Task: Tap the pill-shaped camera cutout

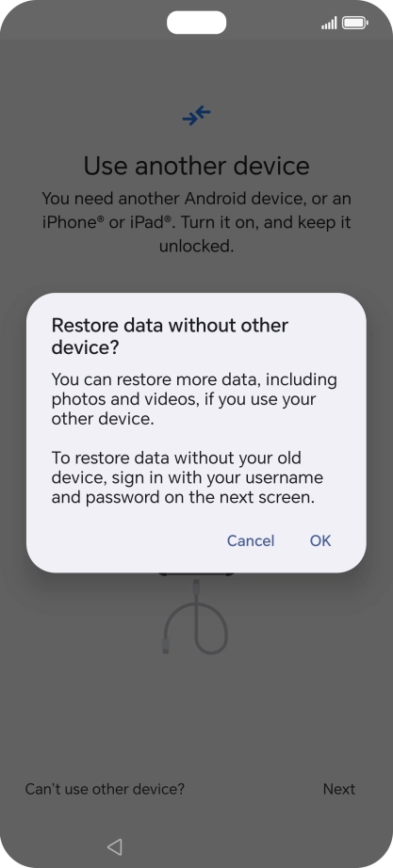Action: [x=196, y=23]
